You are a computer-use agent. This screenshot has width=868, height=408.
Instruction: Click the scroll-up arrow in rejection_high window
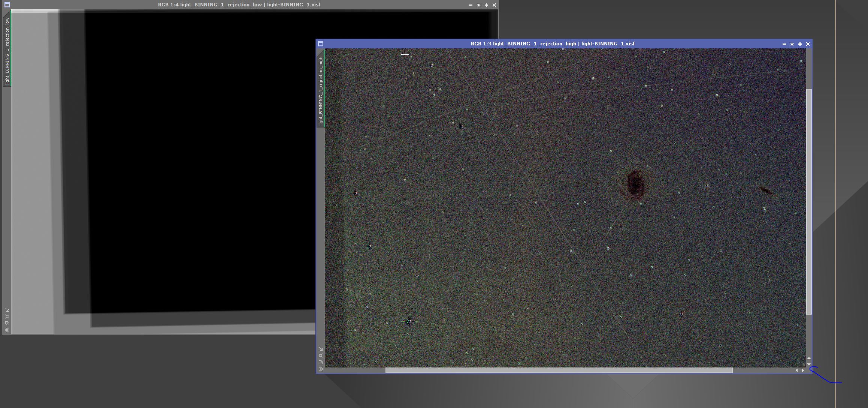[809, 358]
